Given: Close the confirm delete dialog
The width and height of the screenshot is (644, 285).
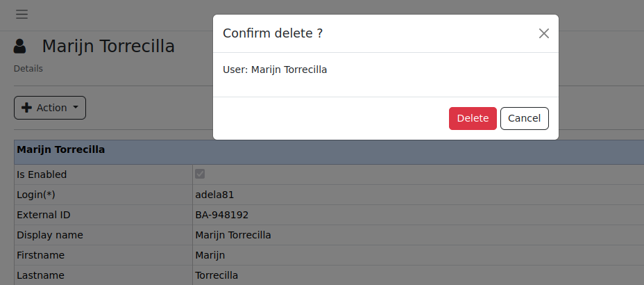Looking at the screenshot, I should pyautogui.click(x=544, y=33).
